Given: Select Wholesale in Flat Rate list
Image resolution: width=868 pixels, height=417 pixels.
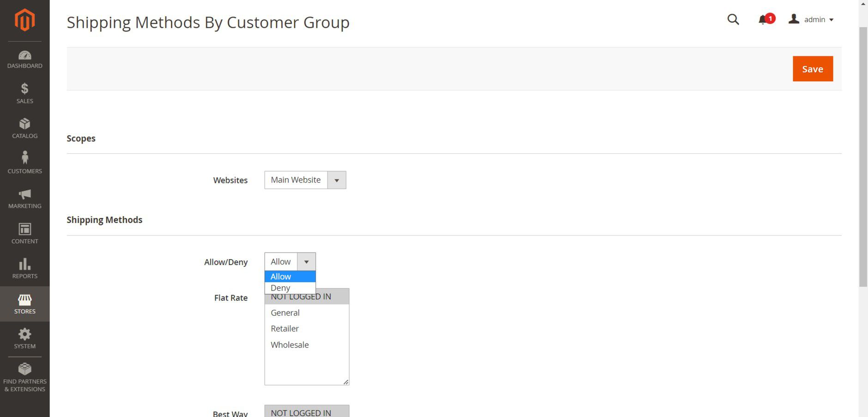Looking at the screenshot, I should [290, 345].
